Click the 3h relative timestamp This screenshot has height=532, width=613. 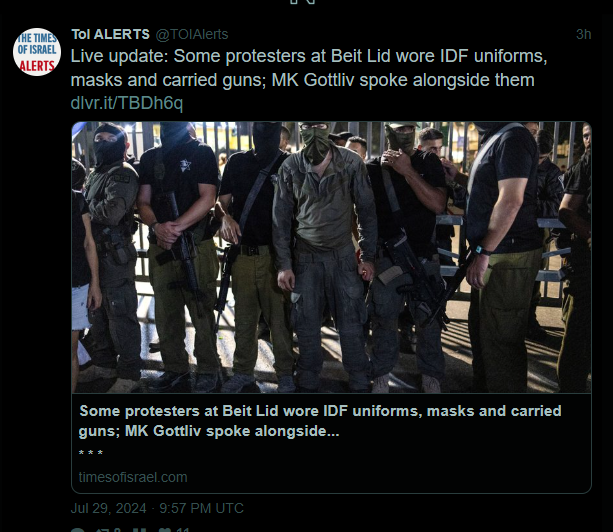pyautogui.click(x=583, y=34)
